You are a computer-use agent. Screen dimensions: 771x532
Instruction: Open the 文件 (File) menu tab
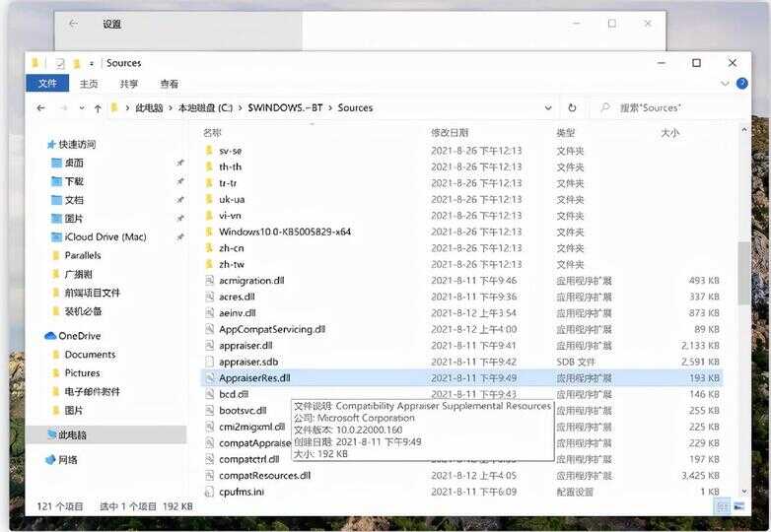coord(46,84)
